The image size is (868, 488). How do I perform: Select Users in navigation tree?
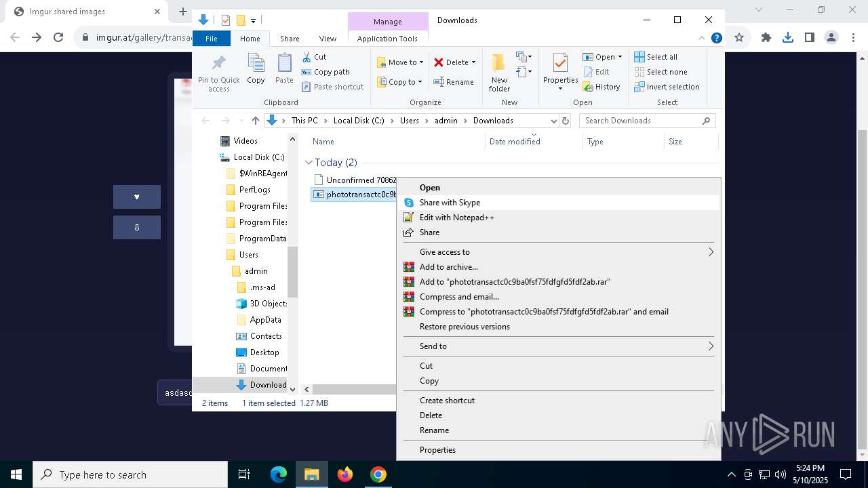pyautogui.click(x=248, y=255)
